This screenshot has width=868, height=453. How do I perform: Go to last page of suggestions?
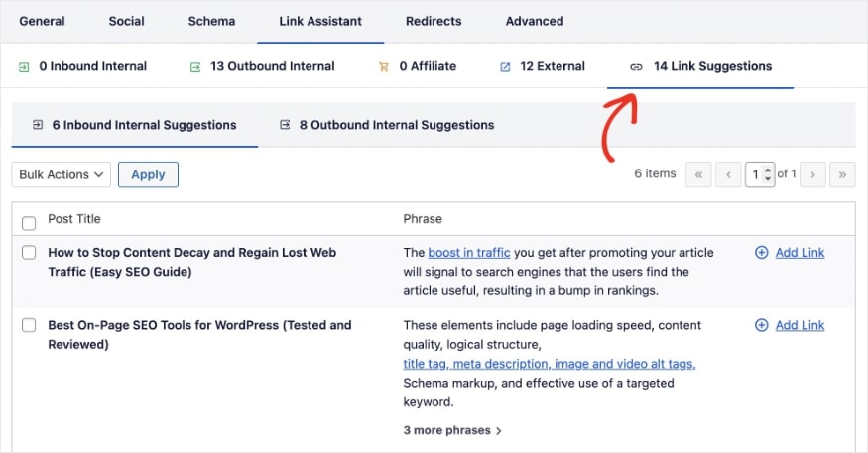[842, 174]
